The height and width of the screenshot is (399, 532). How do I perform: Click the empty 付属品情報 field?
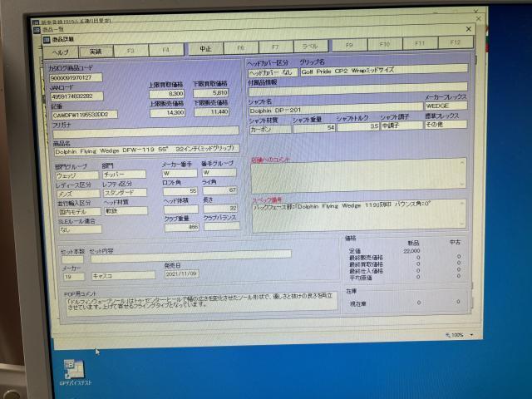click(358, 89)
